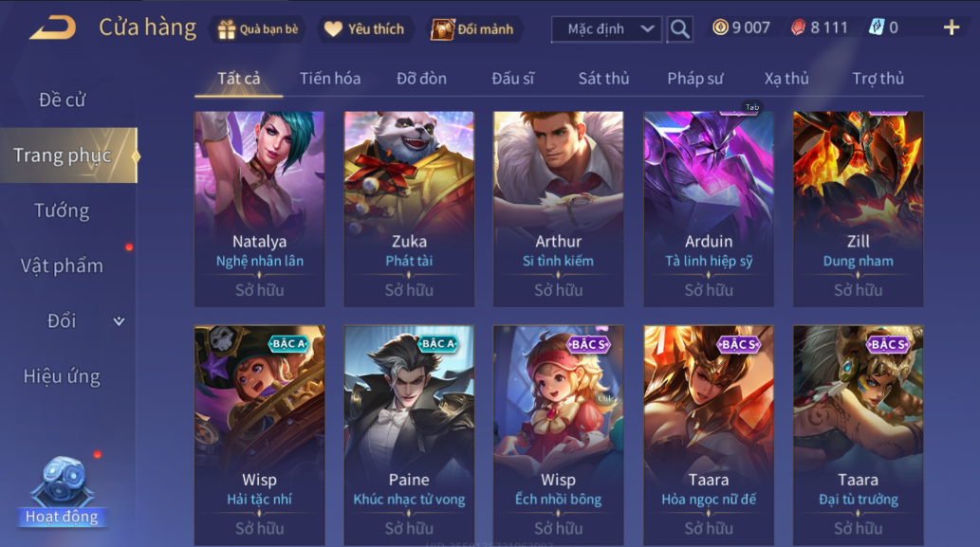Expand the Đổi sidebar section
The height and width of the screenshot is (547, 980).
(x=119, y=321)
